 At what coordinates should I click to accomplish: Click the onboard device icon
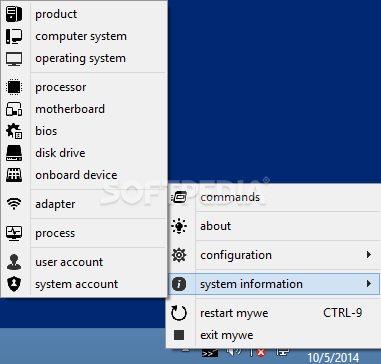(x=14, y=175)
